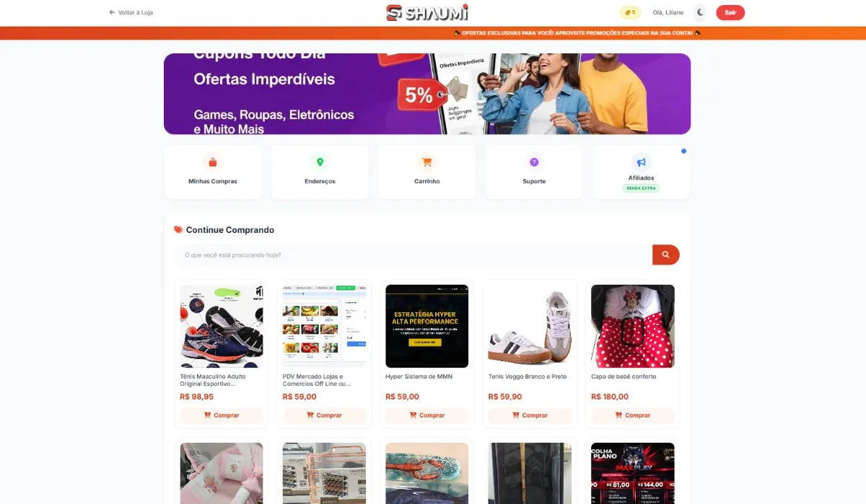Click the Minhas Compras shopping bag icon
866x504 pixels.
click(x=213, y=162)
